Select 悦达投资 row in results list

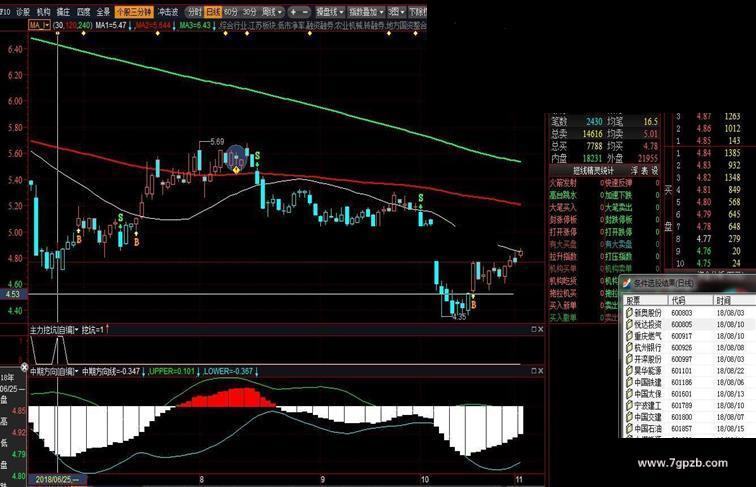coord(689,325)
